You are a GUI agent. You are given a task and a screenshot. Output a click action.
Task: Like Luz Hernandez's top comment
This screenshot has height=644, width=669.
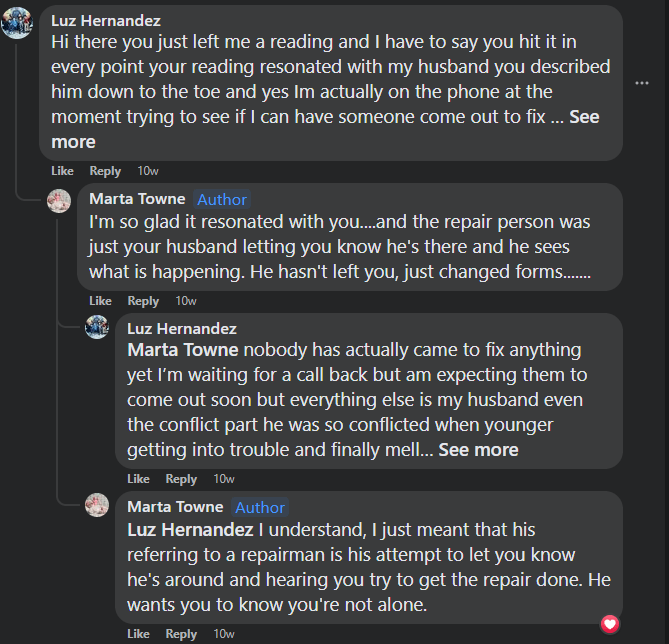coord(62,171)
